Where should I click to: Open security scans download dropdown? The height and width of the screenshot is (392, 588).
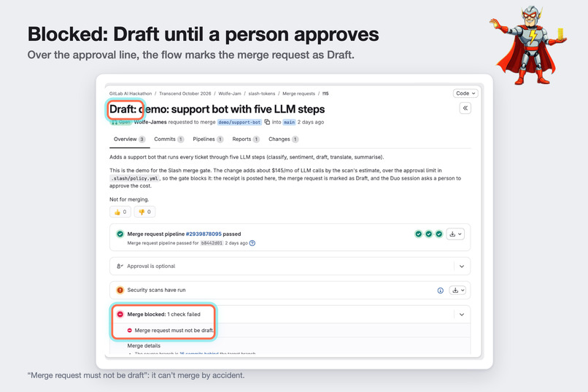(x=457, y=291)
